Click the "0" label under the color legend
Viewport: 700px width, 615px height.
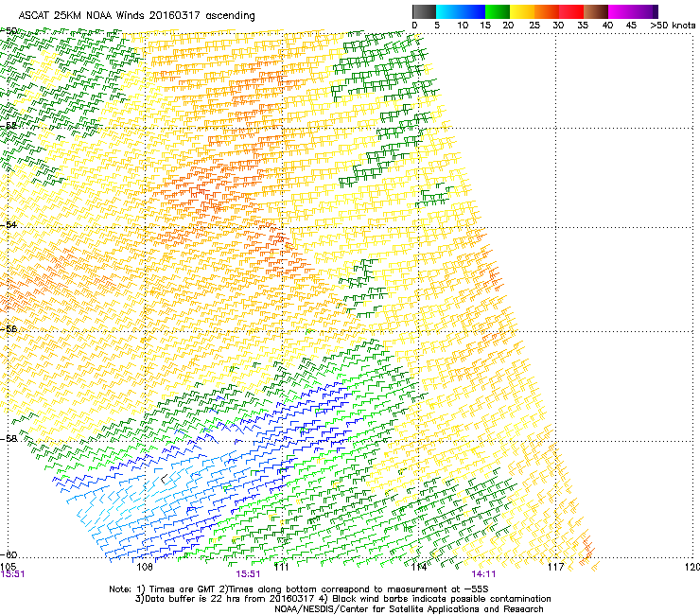414,26
